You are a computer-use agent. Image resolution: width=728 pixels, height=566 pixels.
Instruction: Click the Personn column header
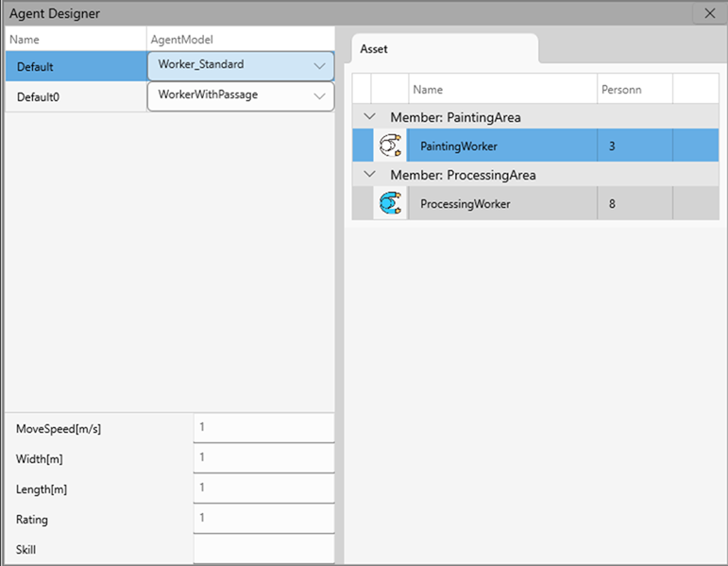(634, 90)
